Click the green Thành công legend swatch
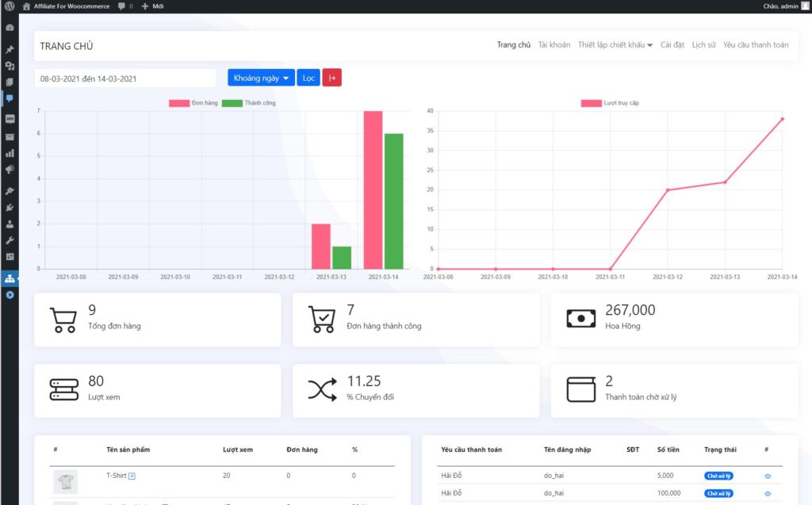The image size is (812, 505). click(x=232, y=103)
